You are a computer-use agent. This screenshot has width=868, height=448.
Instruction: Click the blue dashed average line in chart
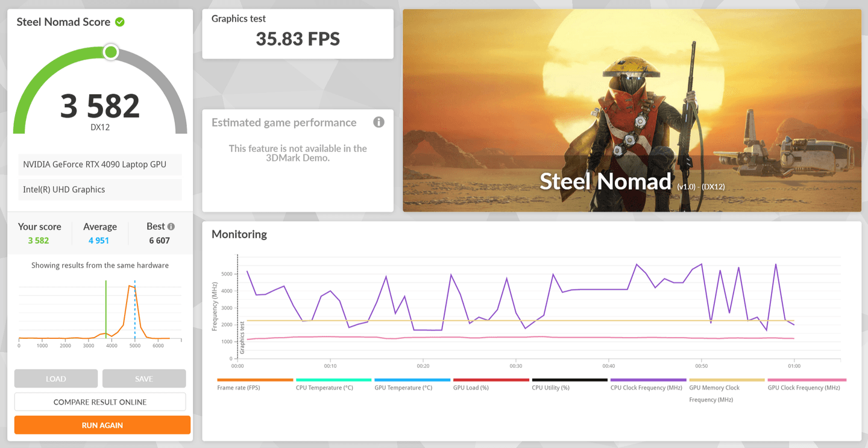click(x=134, y=309)
